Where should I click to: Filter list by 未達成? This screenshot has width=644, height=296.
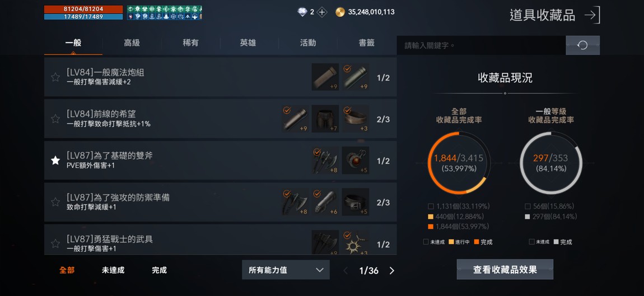[x=113, y=270]
